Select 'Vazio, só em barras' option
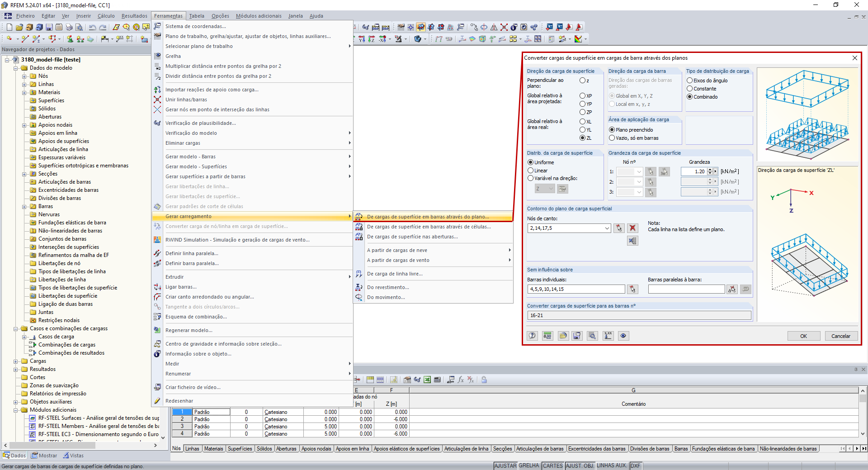Viewport: 868px width, 470px height. (612, 138)
